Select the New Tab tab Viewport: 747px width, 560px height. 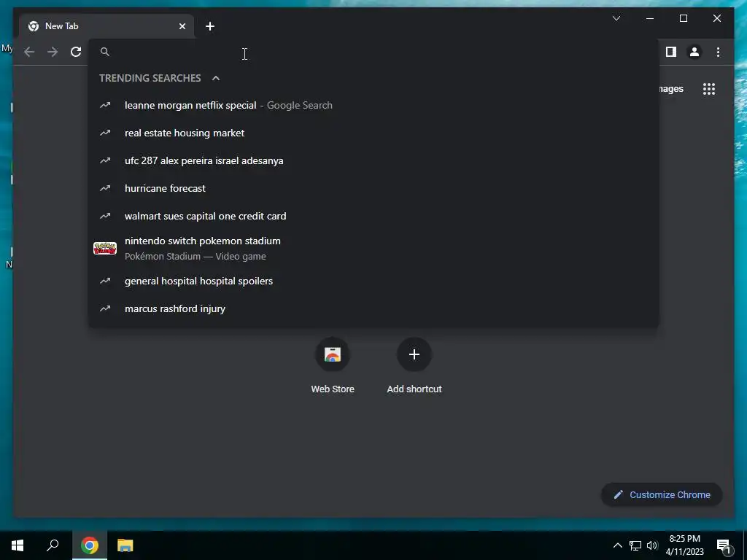tap(107, 26)
